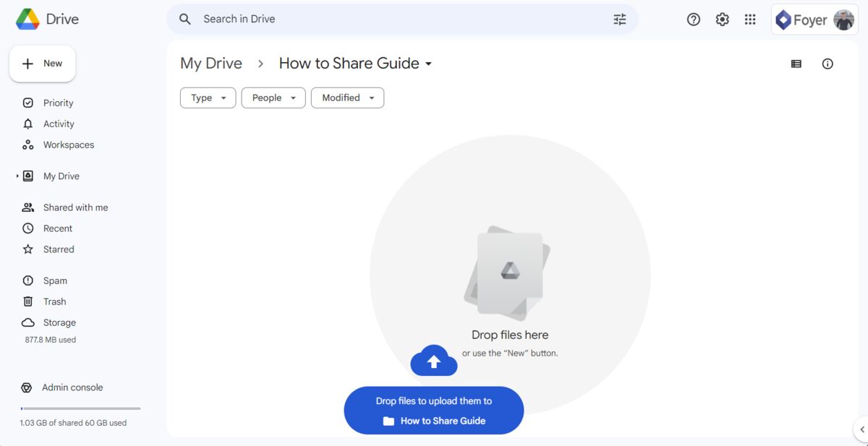The image size is (868, 446).
Task: Open the Modified filter dropdown
Action: click(347, 98)
